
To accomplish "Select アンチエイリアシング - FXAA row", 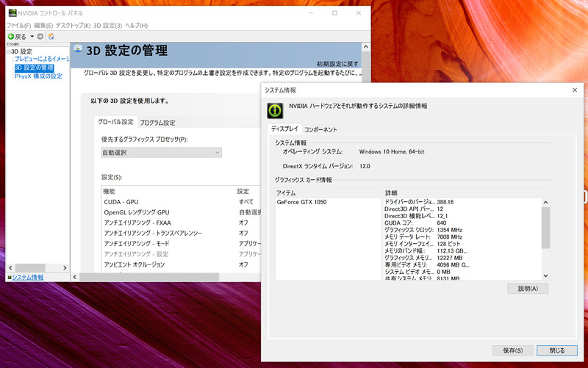I will [x=182, y=223].
